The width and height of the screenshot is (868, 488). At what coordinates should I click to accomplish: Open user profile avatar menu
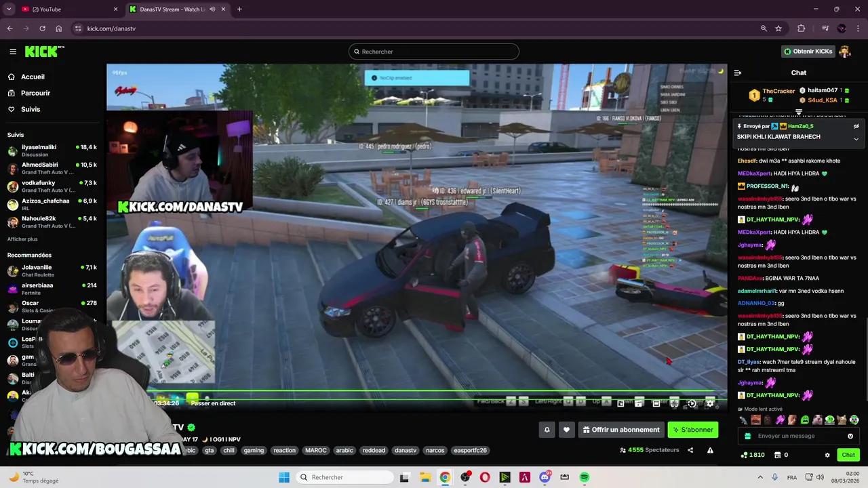(845, 52)
